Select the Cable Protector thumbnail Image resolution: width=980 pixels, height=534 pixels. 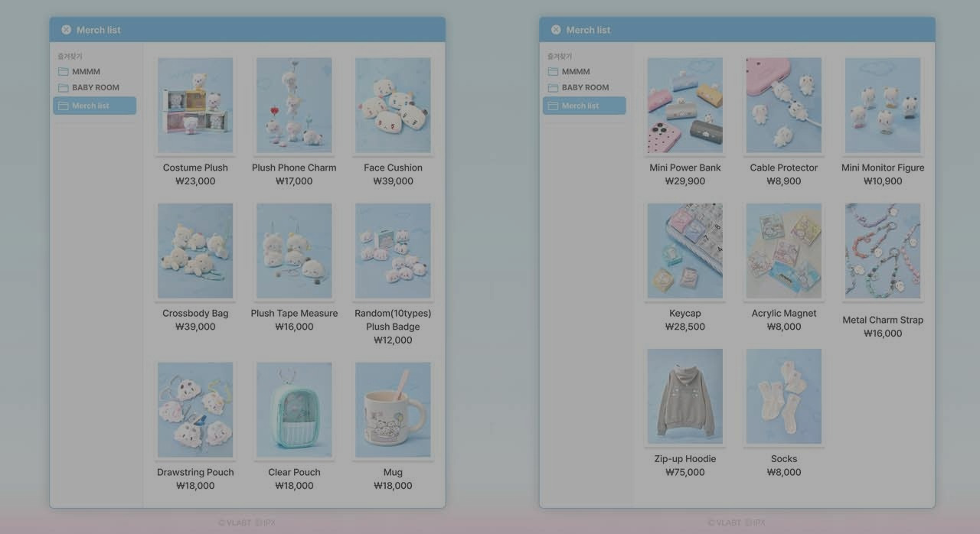click(x=783, y=105)
